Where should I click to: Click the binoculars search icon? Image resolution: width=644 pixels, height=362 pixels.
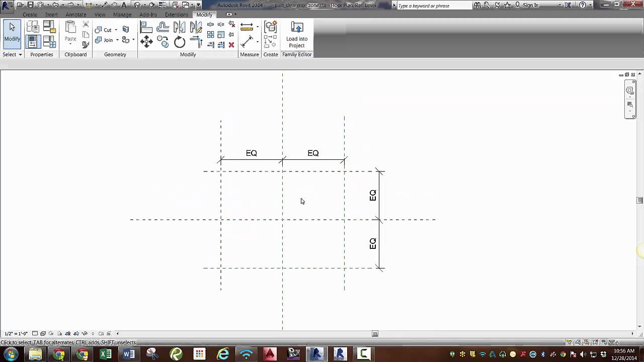point(477,5)
